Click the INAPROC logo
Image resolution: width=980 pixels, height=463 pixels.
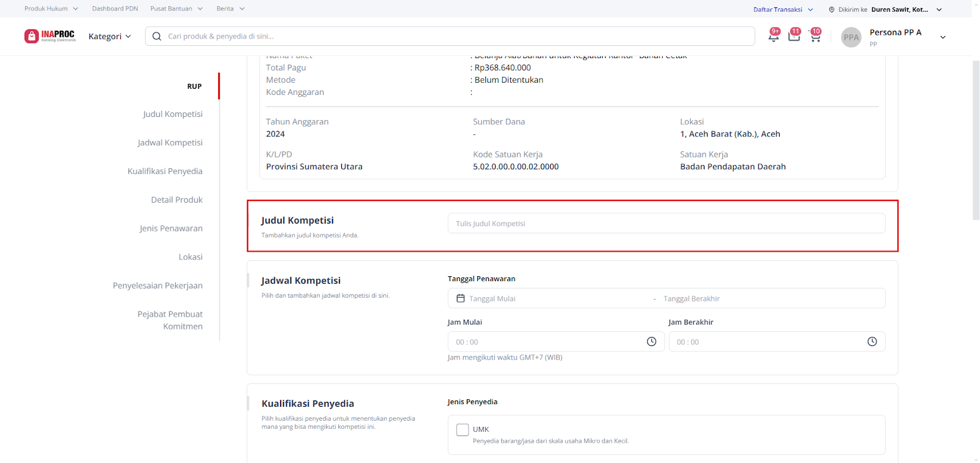[x=50, y=36]
